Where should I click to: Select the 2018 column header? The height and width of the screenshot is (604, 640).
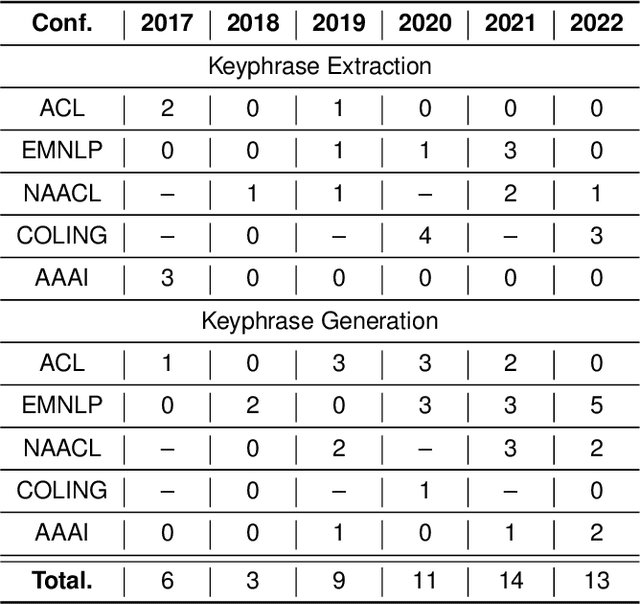(253, 23)
